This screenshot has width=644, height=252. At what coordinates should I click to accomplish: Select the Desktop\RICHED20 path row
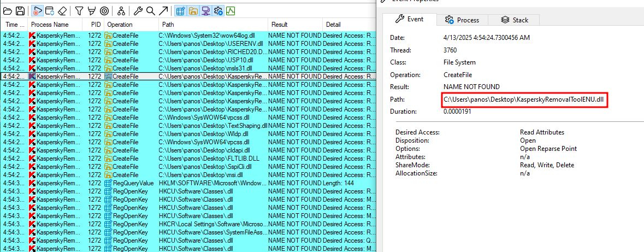tap(188, 52)
